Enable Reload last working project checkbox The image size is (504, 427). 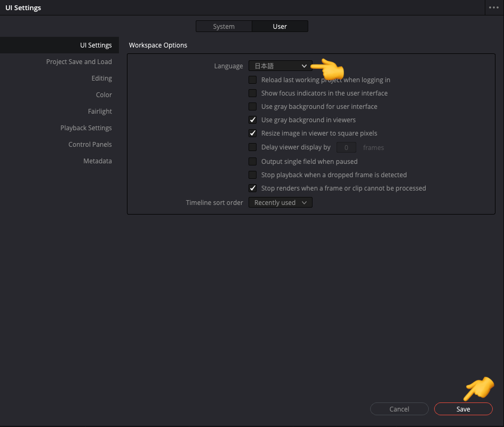coord(253,80)
